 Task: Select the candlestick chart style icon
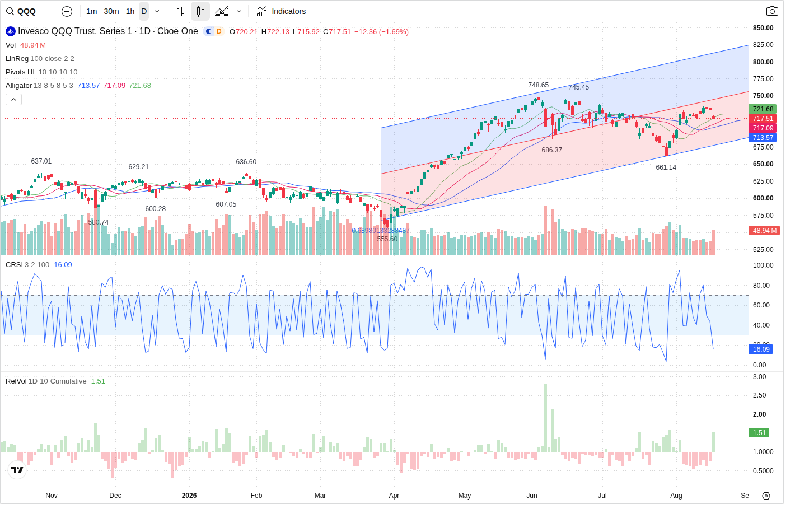point(200,11)
